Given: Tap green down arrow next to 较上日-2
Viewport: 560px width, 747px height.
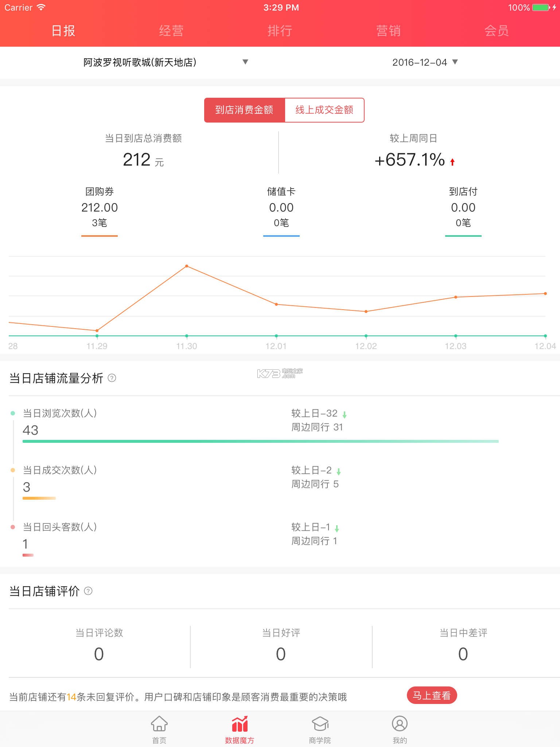Looking at the screenshot, I should click(339, 471).
